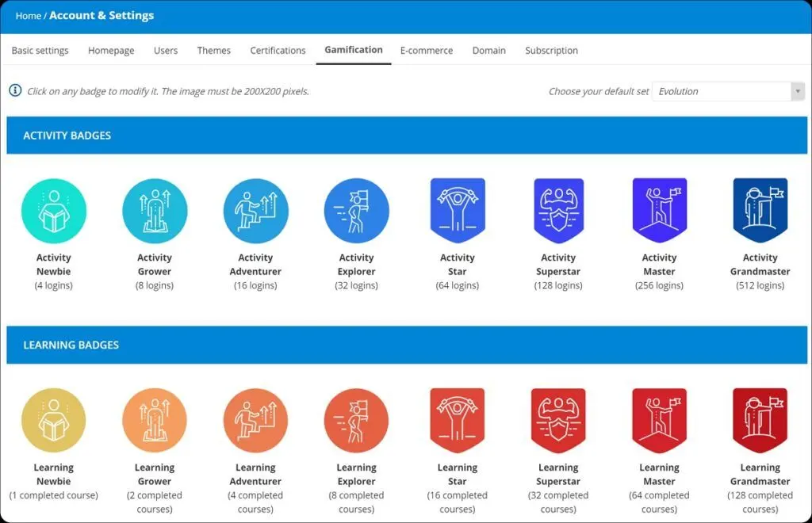Image resolution: width=812 pixels, height=523 pixels.
Task: Click the '(4 logins)' text
Action: point(54,285)
